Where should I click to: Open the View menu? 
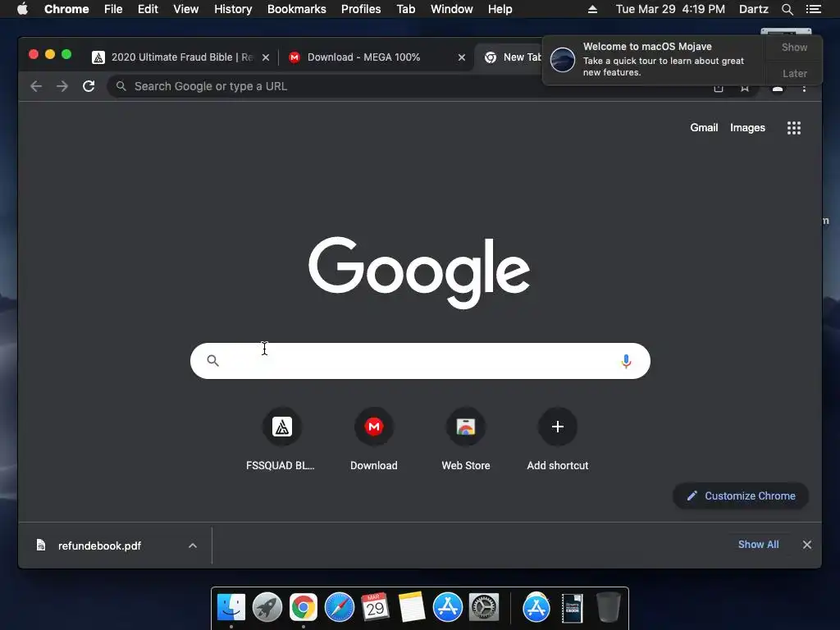186,9
